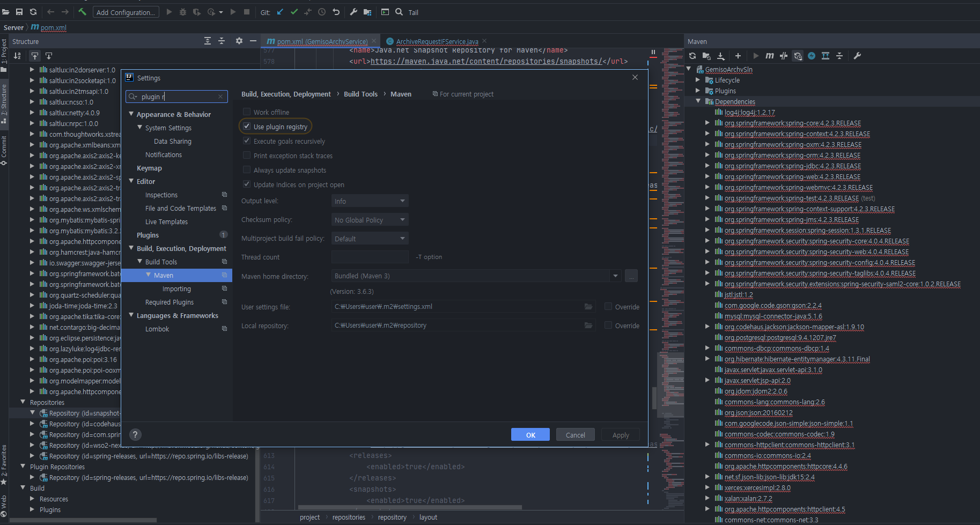Expand Plugins node in Maven panel

click(698, 91)
